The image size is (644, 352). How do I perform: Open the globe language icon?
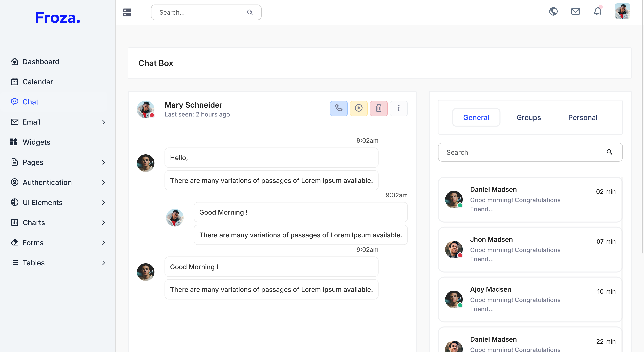point(553,12)
